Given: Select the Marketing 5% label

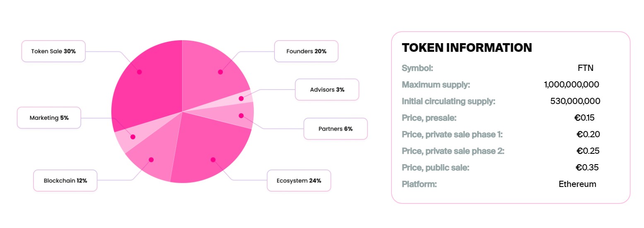Looking at the screenshot, I should point(49,118).
